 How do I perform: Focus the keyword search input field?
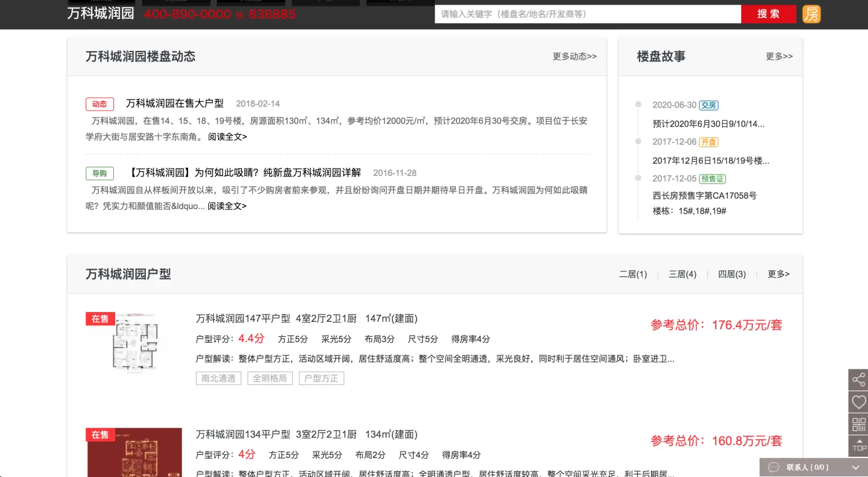(x=588, y=14)
